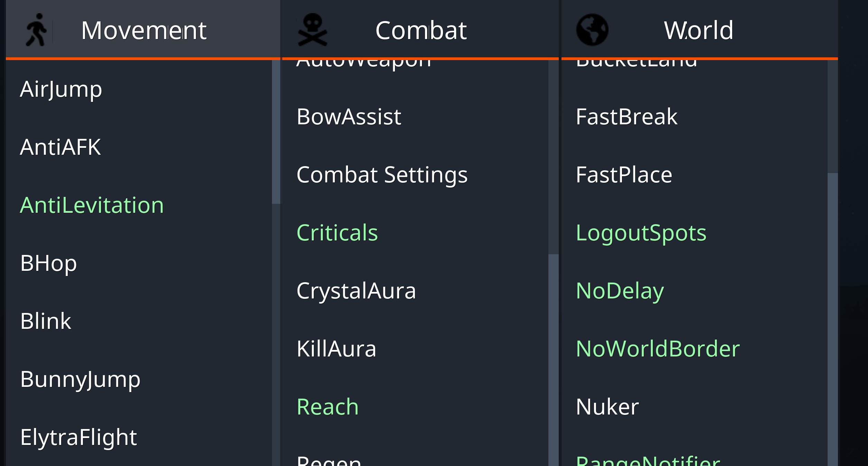Viewport: 868px width, 466px height.
Task: Enable AirJump in Movement list
Action: tap(139, 89)
